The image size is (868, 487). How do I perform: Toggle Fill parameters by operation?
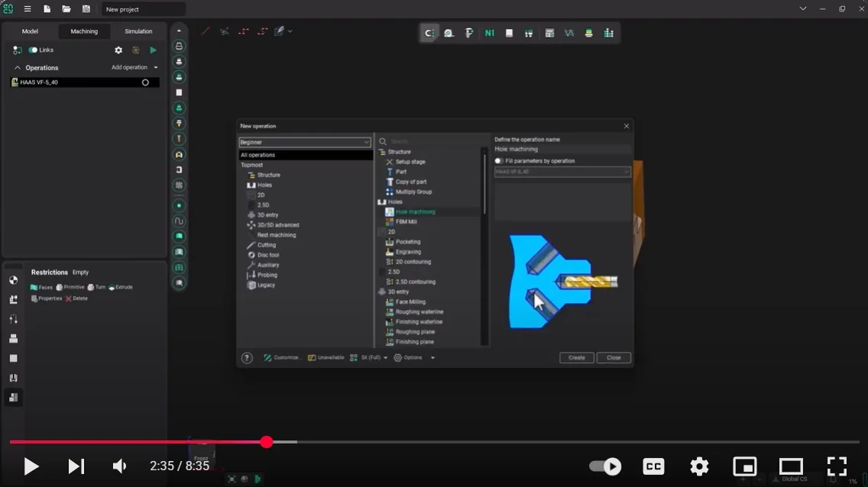[x=499, y=161]
